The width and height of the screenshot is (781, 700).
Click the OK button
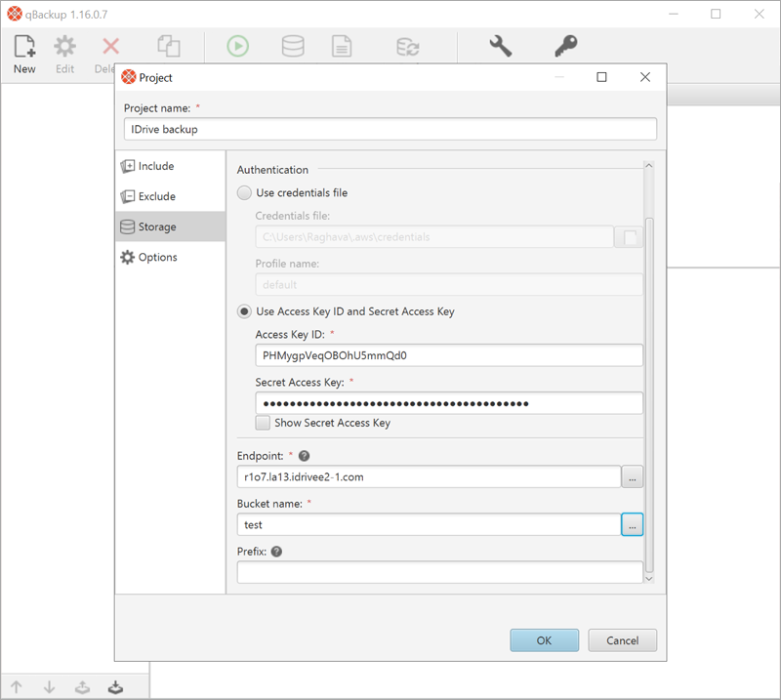[x=545, y=640]
